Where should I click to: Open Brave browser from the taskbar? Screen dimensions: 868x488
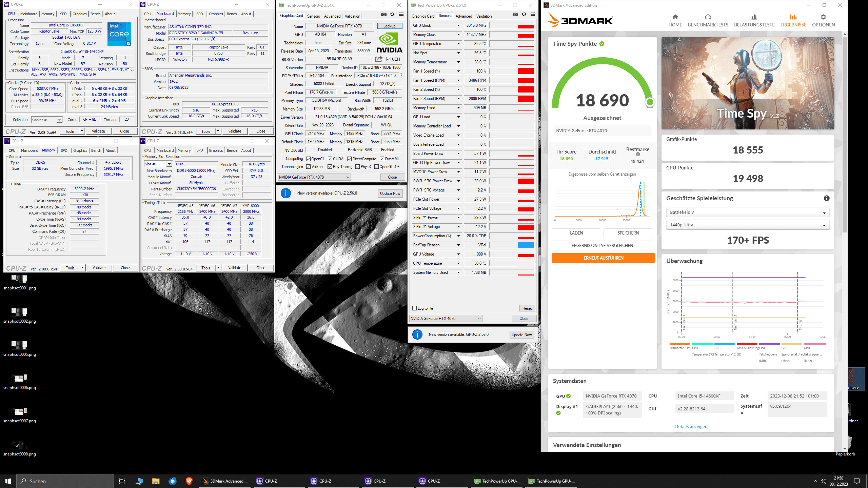pos(189,481)
